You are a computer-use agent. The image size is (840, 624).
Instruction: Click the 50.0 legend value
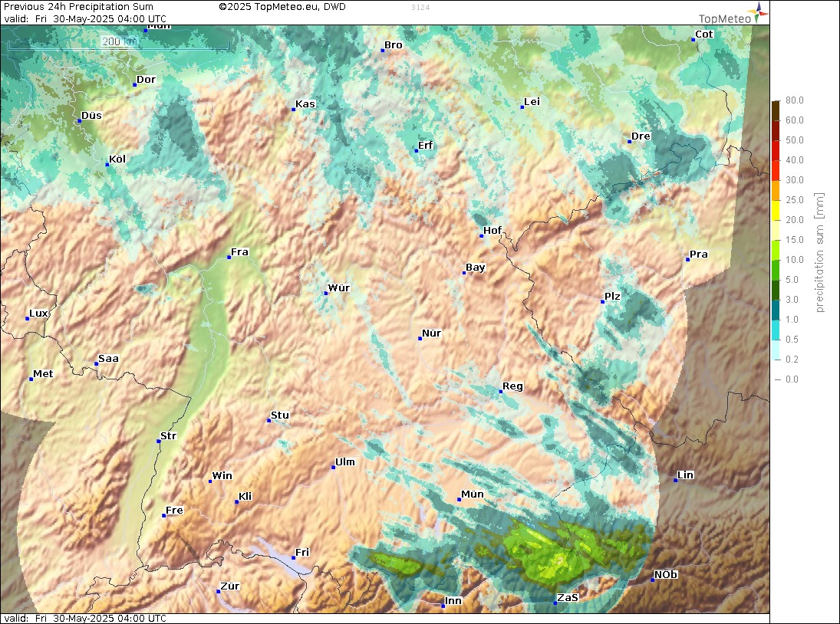click(x=795, y=140)
